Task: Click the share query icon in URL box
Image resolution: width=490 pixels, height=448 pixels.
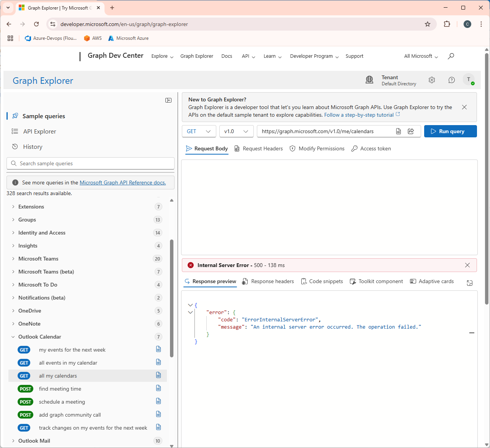Action: click(411, 131)
